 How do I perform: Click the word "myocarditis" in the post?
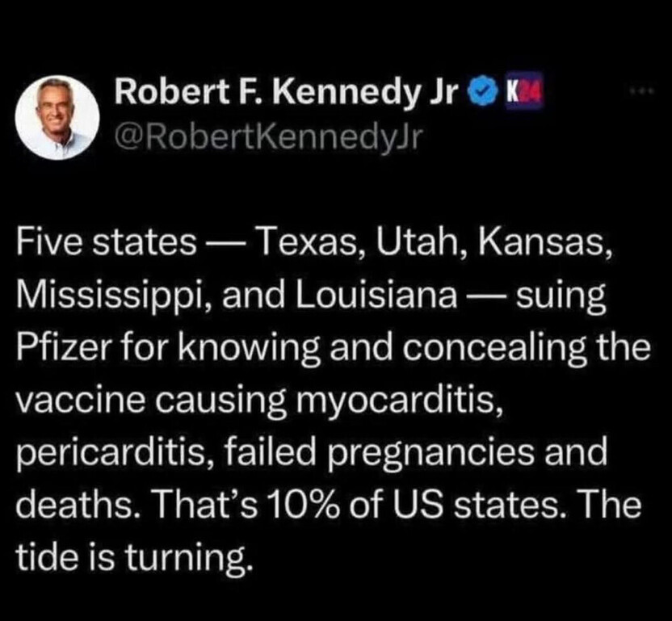pos(391,399)
